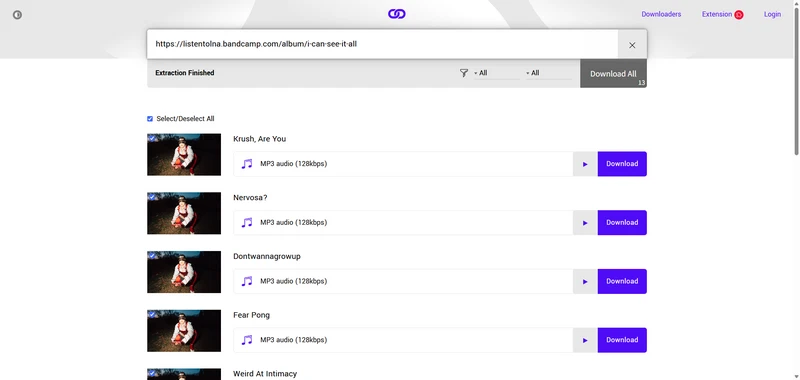Click MP3 audio (128kbps) label for Fear Pong

click(294, 340)
